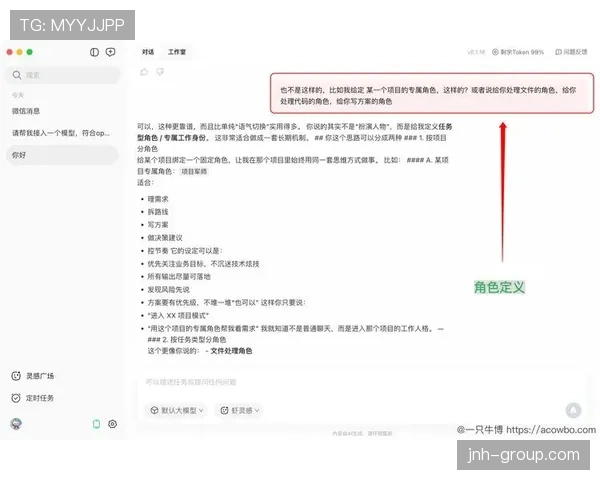The height and width of the screenshot is (480, 600).
Task: Send message with the arrow button
Action: point(573,410)
